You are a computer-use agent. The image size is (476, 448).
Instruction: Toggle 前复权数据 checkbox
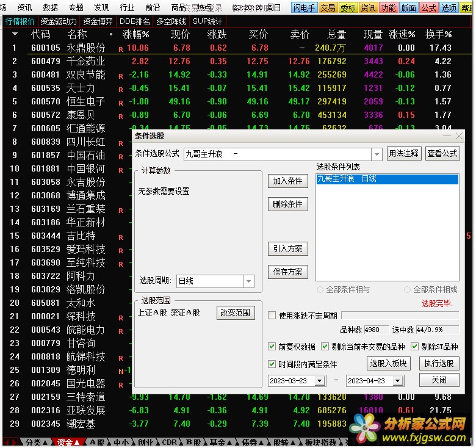[x=272, y=346]
